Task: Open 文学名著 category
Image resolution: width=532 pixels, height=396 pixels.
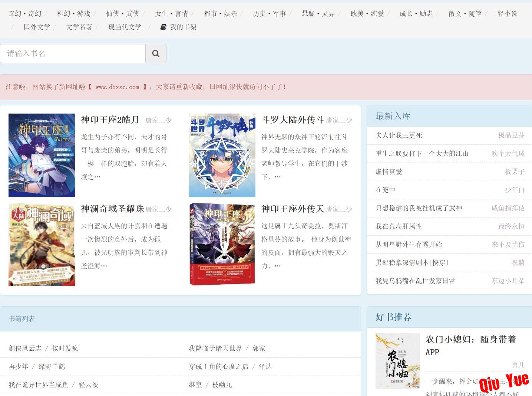Action: coord(79,27)
